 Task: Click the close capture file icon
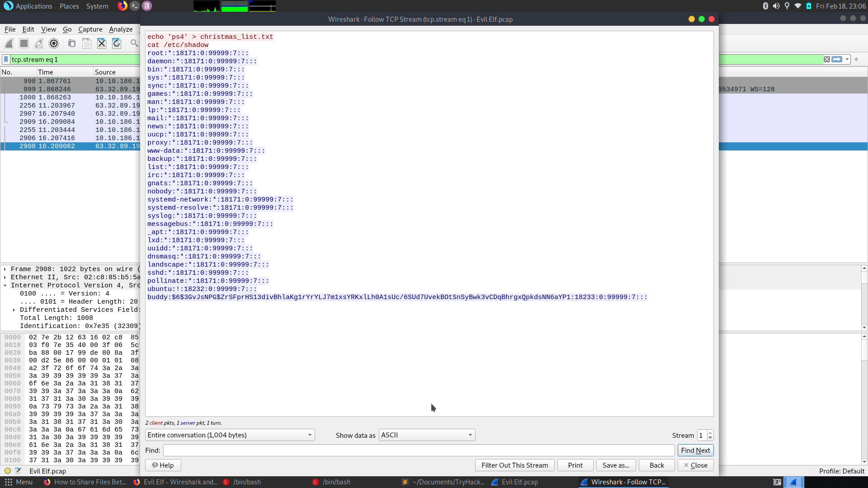pyautogui.click(x=102, y=43)
